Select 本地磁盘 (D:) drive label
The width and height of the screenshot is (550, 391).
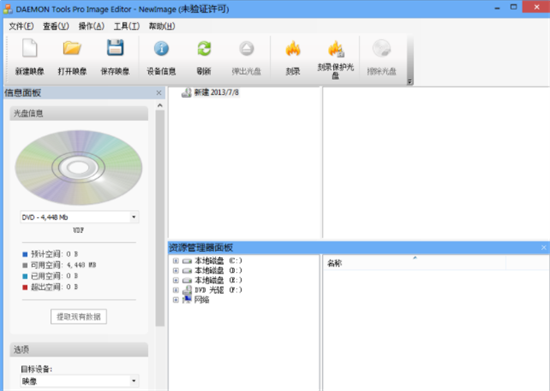218,271
